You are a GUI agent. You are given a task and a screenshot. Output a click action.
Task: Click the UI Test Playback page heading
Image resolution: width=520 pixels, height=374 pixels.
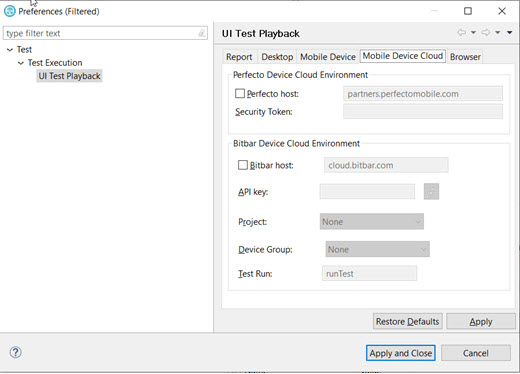point(261,34)
